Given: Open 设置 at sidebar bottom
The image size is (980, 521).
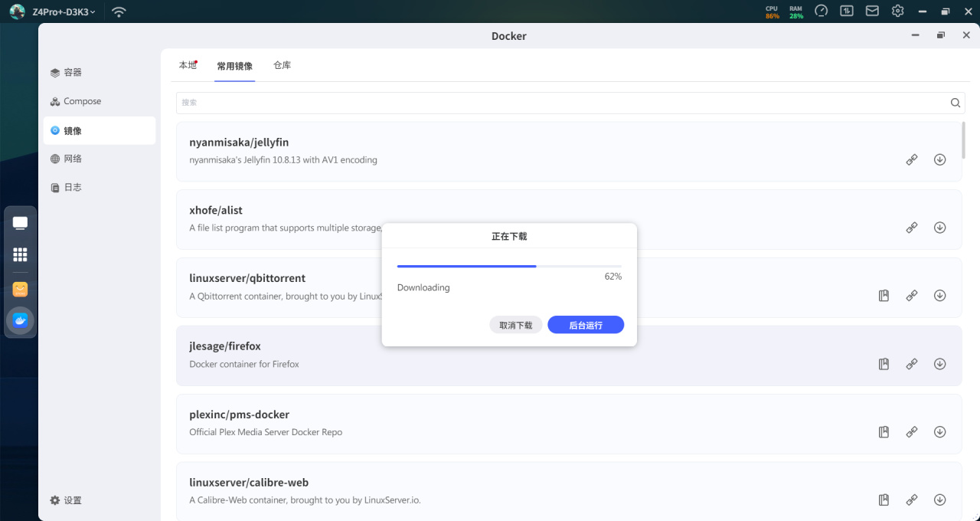Looking at the screenshot, I should coord(66,500).
